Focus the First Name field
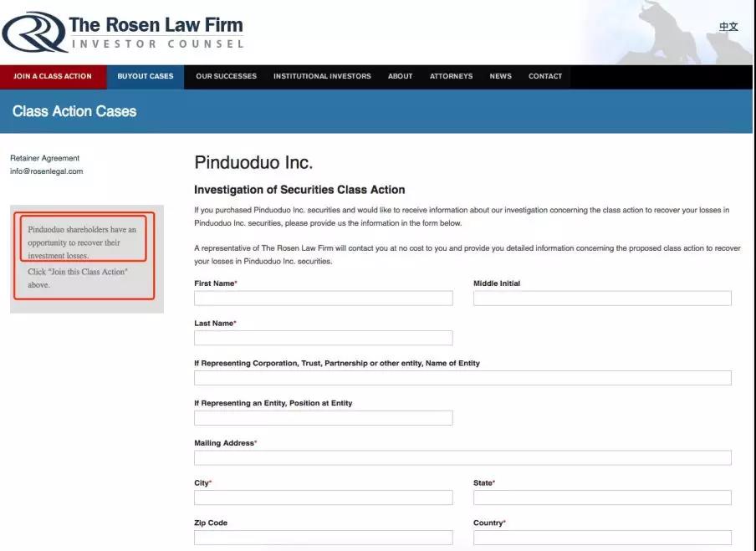Viewport: 756px width, 551px height. pyautogui.click(x=324, y=298)
